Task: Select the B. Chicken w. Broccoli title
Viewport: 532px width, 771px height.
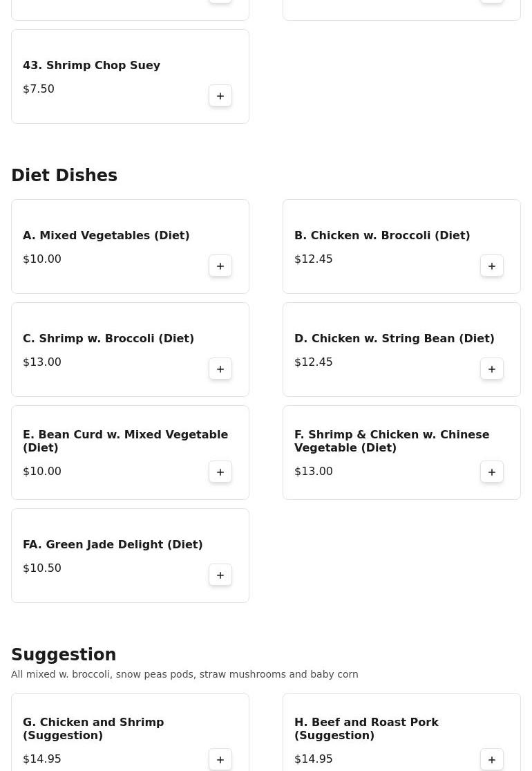Action: tap(381, 236)
